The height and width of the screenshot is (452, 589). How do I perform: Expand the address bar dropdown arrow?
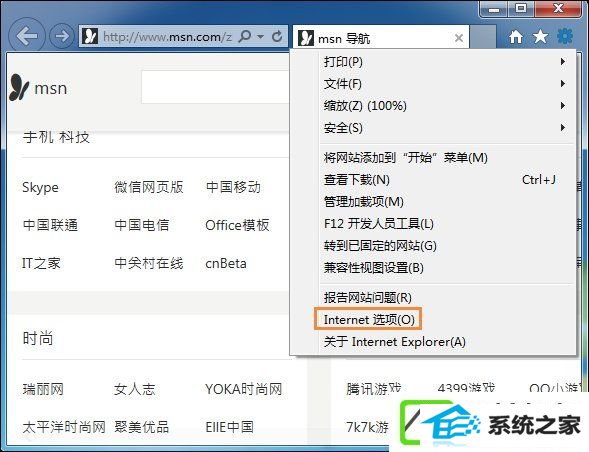260,36
